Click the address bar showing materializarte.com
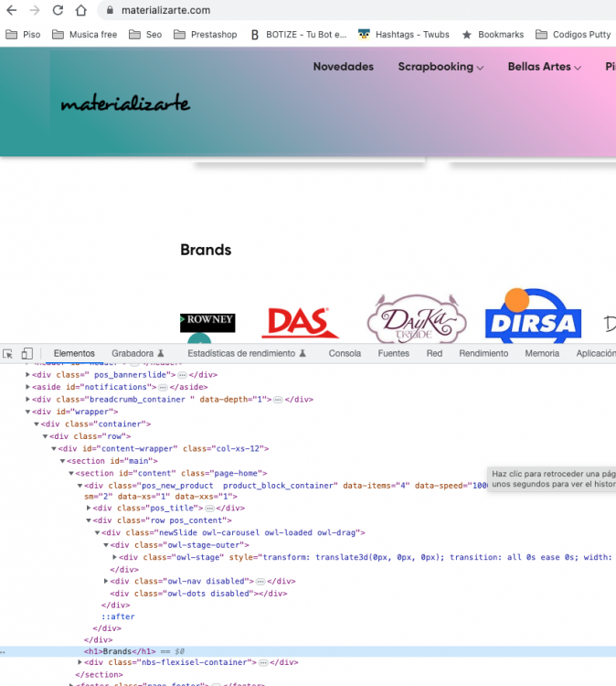 coord(358,10)
